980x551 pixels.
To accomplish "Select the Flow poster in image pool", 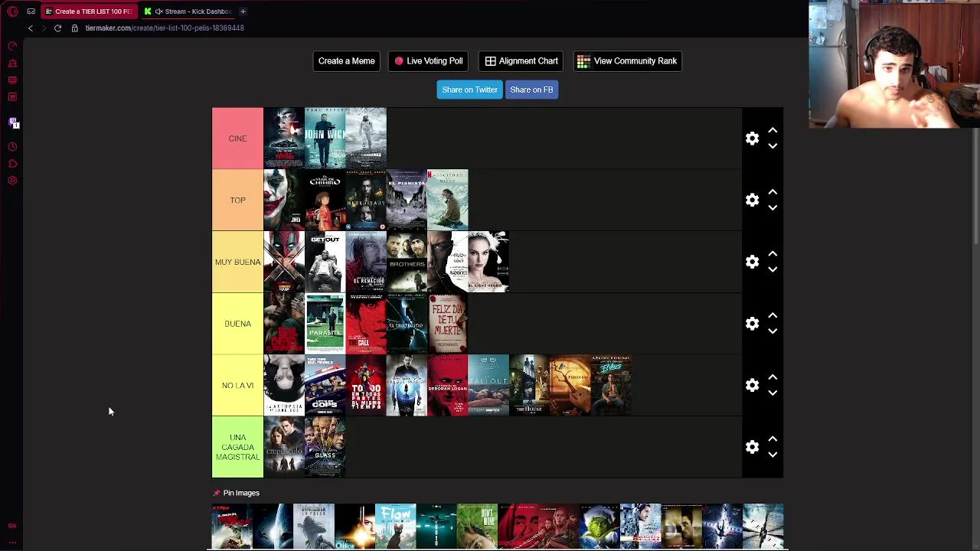I will tap(395, 527).
